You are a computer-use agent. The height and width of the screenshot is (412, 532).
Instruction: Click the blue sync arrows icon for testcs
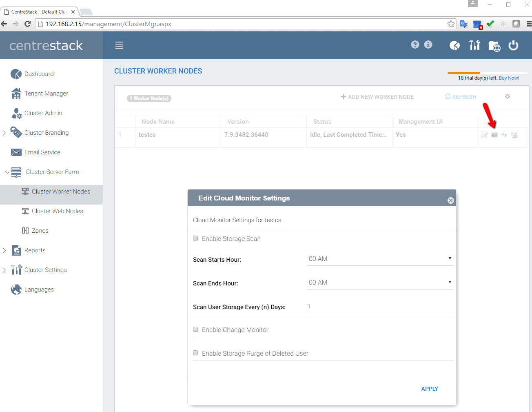click(504, 135)
